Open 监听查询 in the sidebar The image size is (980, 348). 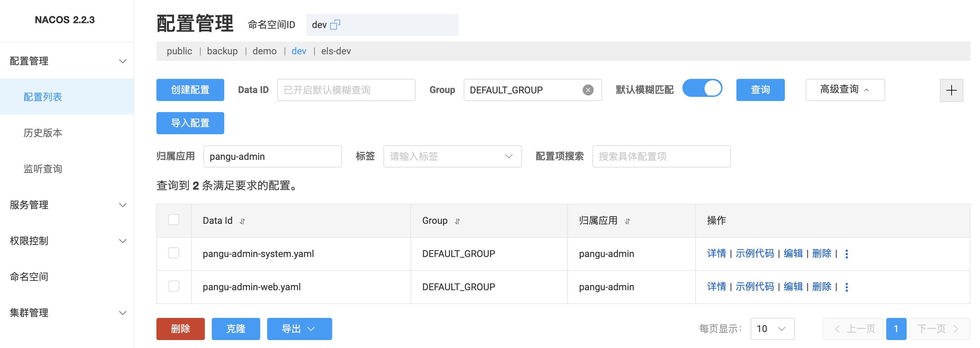67,169
